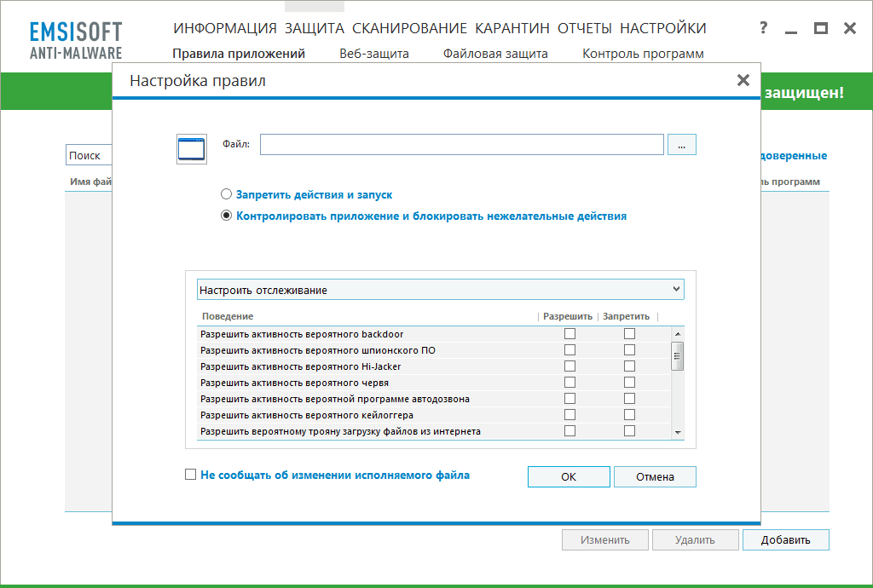Open help via the question mark icon
Viewport: 873px width, 588px height.
[x=762, y=27]
